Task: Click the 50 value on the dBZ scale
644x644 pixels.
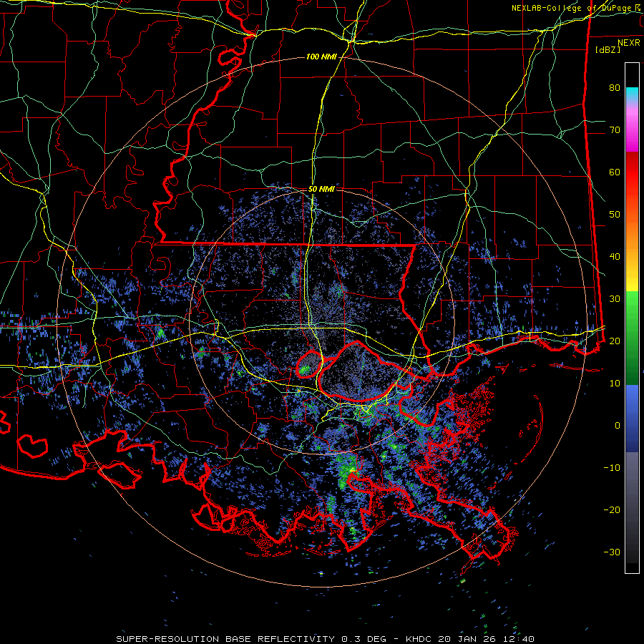Action: (x=615, y=215)
